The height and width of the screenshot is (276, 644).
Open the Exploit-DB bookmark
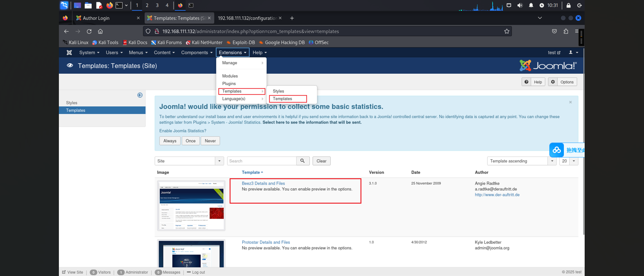pyautogui.click(x=240, y=43)
